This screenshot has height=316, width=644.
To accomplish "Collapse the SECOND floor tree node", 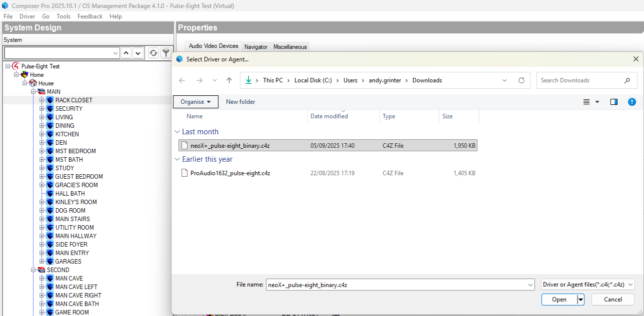I will (33, 270).
